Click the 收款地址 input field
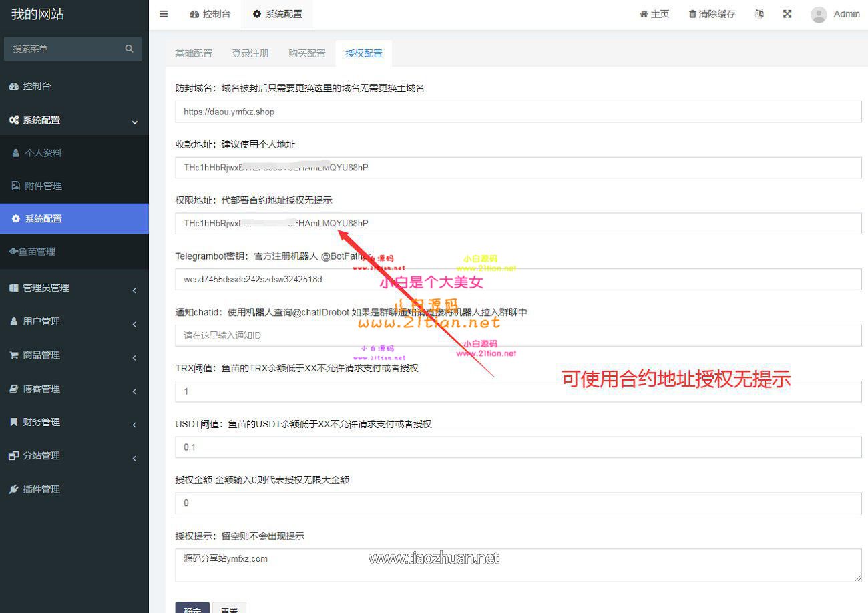This screenshot has width=868, height=613. click(x=519, y=168)
